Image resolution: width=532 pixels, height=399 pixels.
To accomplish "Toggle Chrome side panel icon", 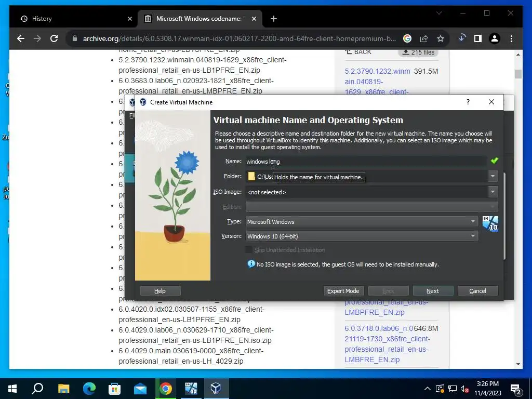I will click(x=478, y=38).
